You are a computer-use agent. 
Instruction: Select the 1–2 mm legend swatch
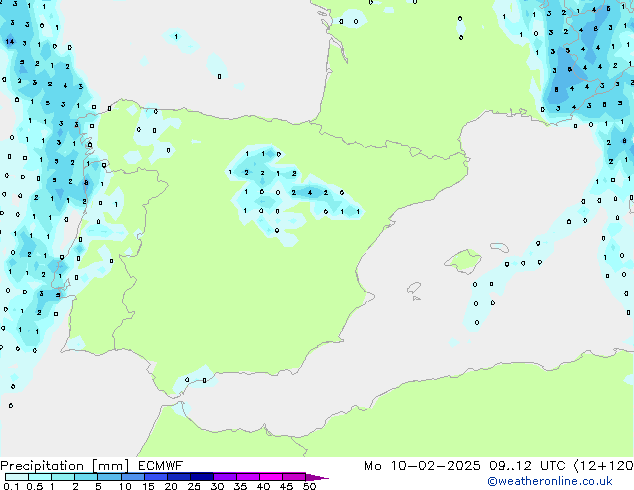click(x=63, y=477)
